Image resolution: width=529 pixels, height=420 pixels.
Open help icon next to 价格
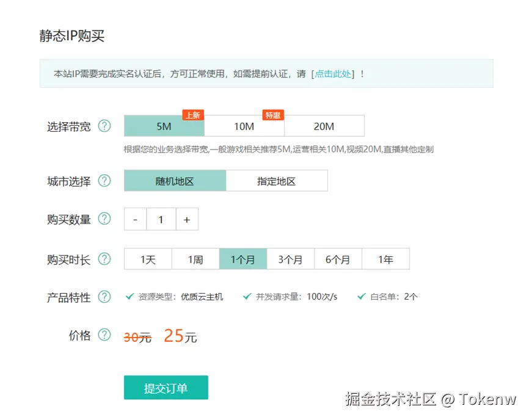tap(104, 335)
